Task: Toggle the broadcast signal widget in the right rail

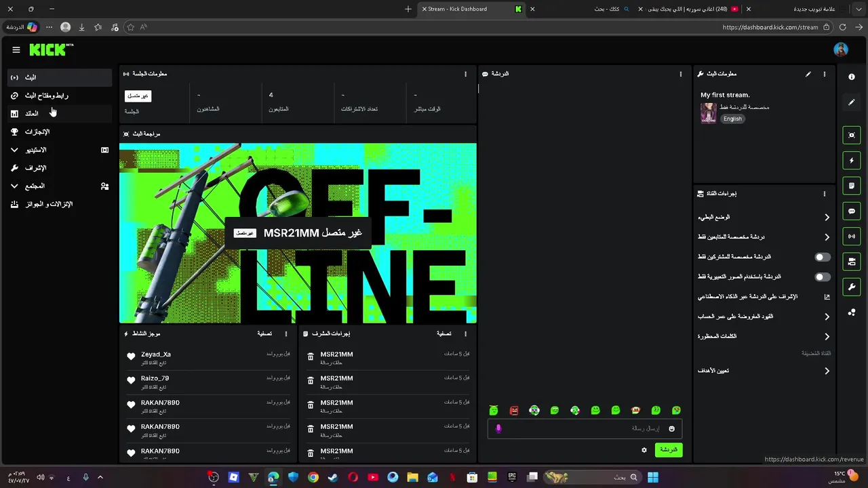Action: pos(852,237)
